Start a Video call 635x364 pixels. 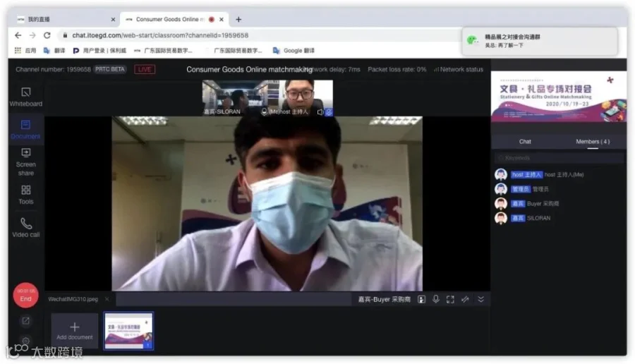point(26,228)
